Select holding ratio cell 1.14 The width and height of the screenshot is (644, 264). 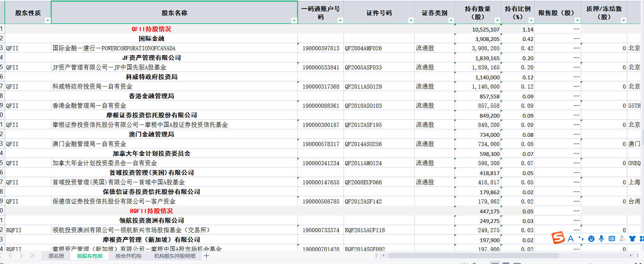[518, 29]
